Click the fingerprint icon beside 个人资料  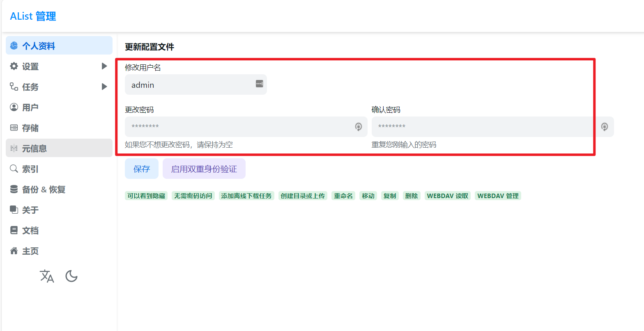(x=14, y=46)
